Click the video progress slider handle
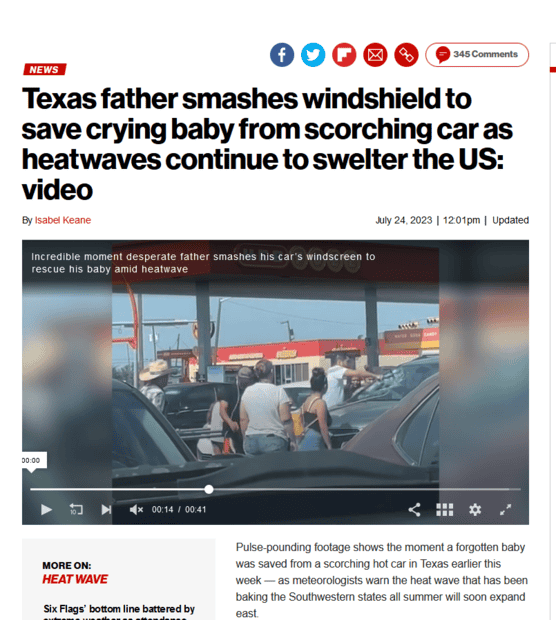 click(209, 490)
